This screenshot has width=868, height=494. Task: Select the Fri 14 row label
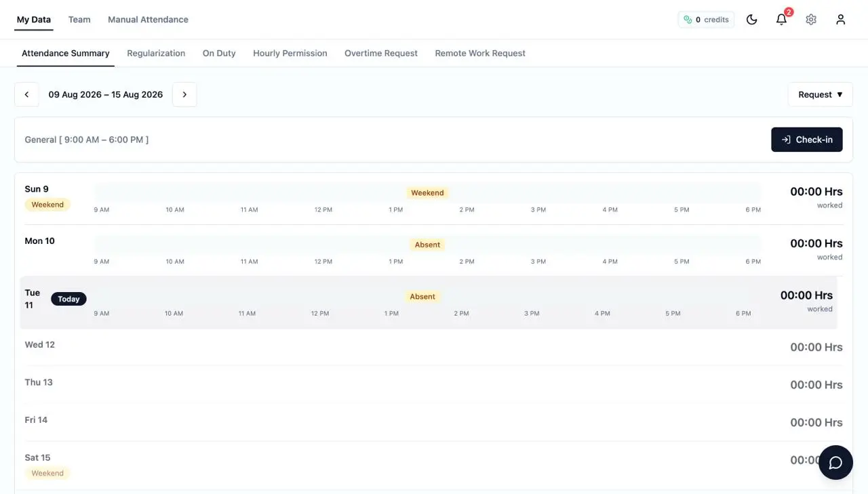coord(36,420)
